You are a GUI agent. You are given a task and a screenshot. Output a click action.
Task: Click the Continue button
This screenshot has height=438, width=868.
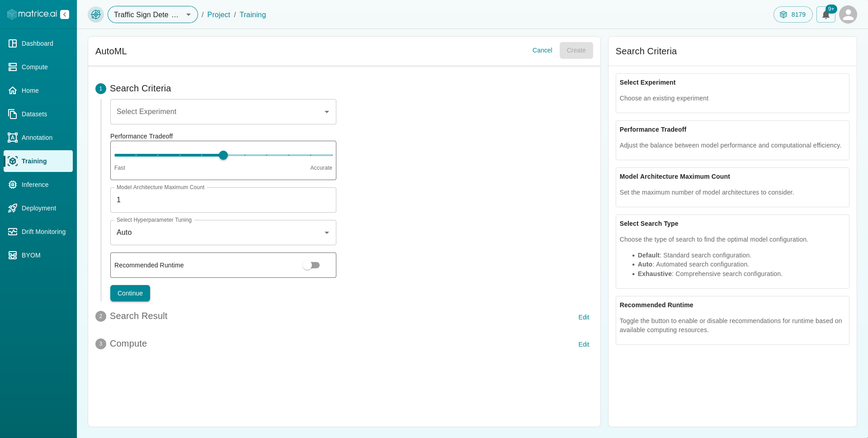click(130, 293)
